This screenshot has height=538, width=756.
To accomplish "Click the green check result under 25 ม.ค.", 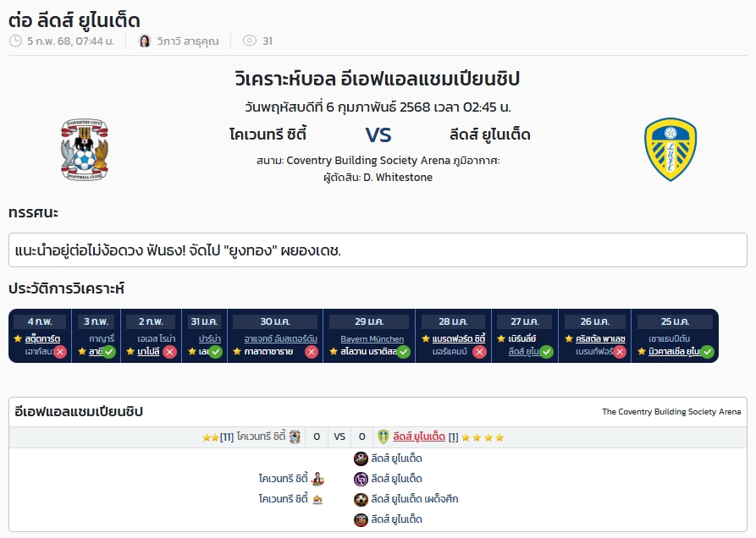I will 707,352.
